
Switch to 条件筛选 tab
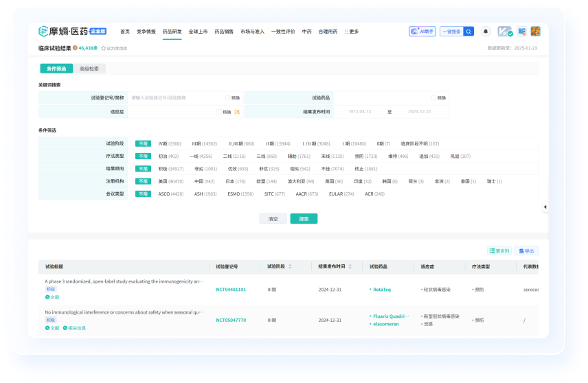(x=56, y=69)
